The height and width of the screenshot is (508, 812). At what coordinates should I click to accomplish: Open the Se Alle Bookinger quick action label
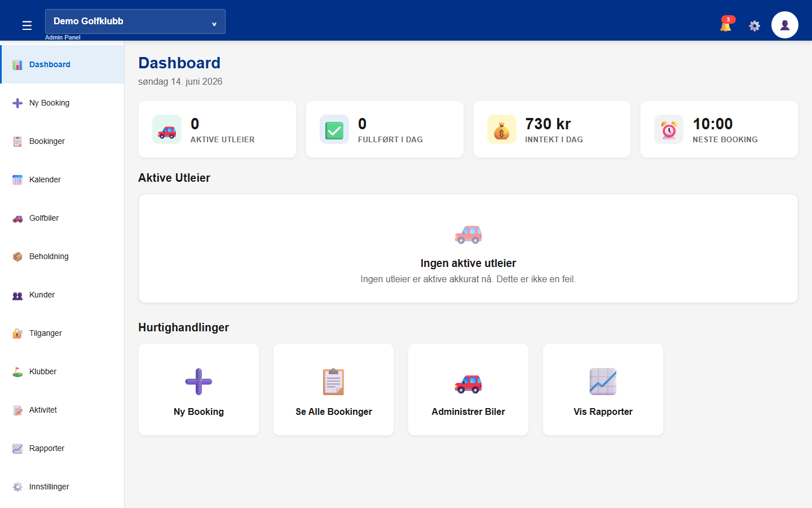[x=334, y=411]
